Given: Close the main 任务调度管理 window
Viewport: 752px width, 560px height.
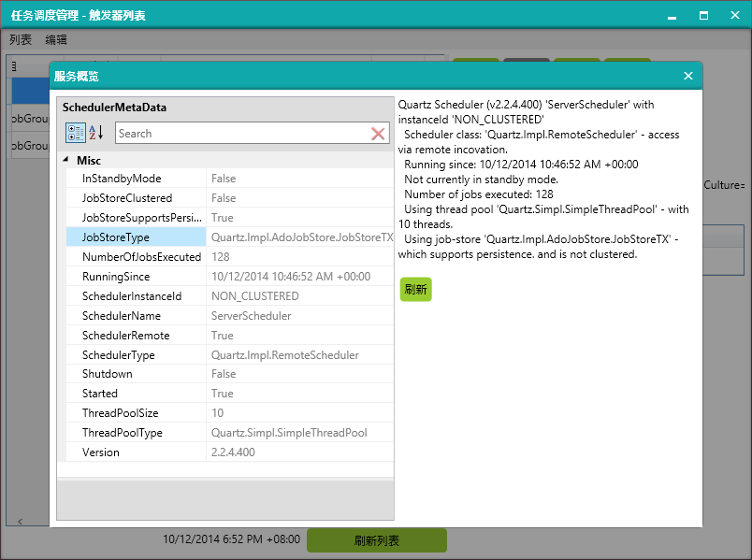Looking at the screenshot, I should click(x=735, y=15).
